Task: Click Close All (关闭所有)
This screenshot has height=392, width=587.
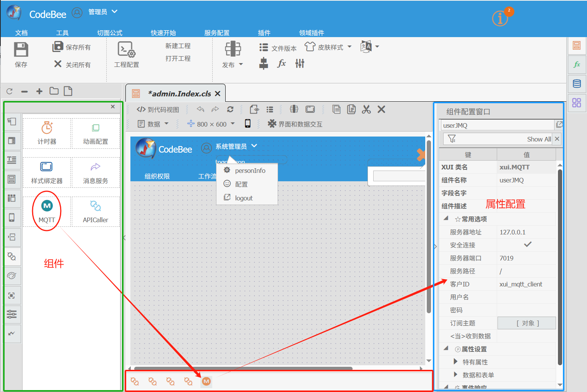Action: pos(72,64)
